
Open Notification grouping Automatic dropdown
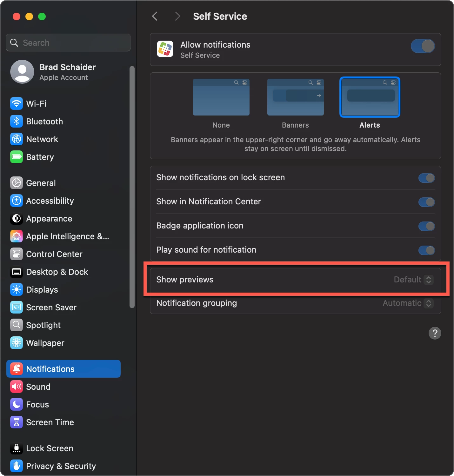click(x=408, y=303)
